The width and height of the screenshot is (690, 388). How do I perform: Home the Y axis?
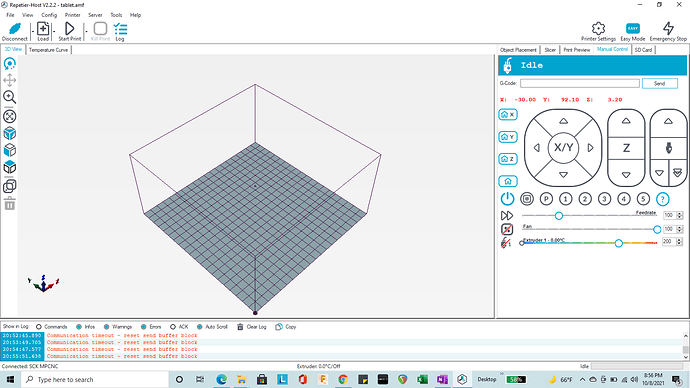pyautogui.click(x=508, y=137)
